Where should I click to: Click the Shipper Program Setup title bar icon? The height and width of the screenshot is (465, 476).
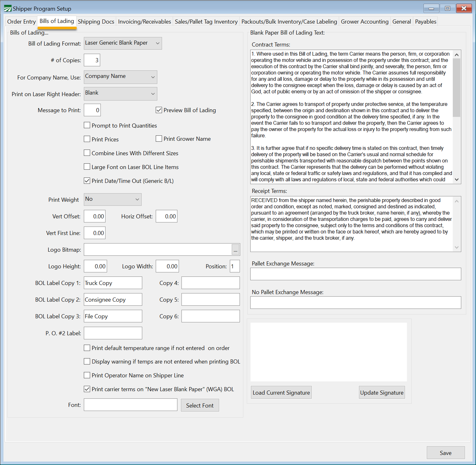(8, 8)
